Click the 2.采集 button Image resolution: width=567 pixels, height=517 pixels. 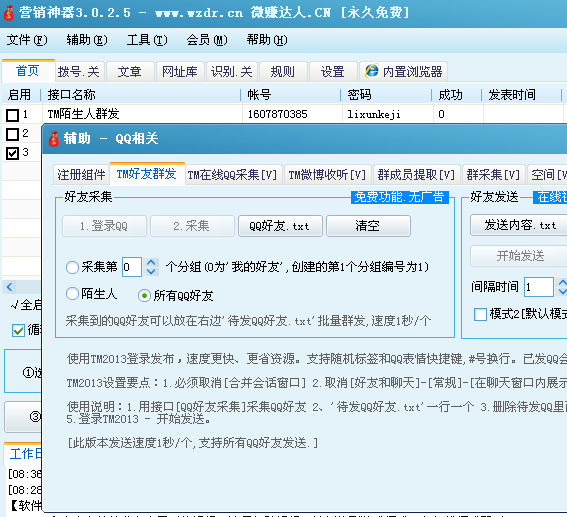192,226
